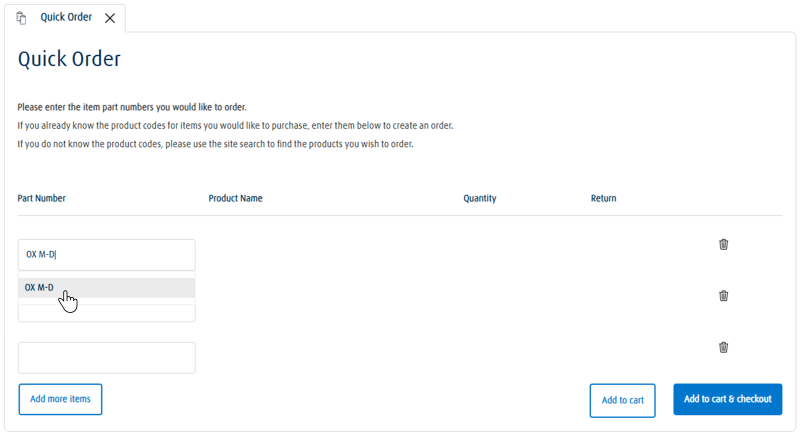Viewport: 800px width, 438px height.
Task: Close the Quick Order tab
Action: pyautogui.click(x=110, y=18)
